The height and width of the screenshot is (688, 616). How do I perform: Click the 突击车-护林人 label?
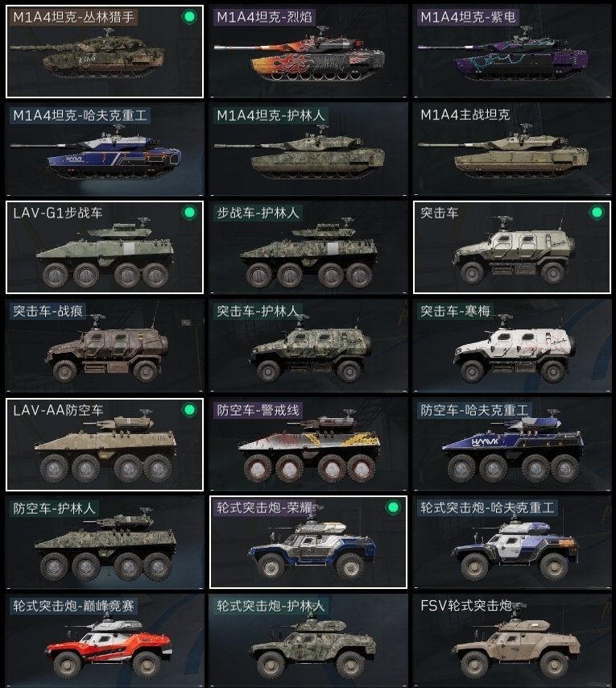(x=258, y=312)
